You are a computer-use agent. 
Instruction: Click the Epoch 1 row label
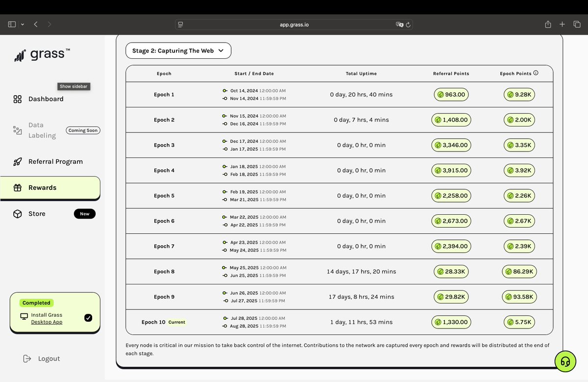(164, 95)
